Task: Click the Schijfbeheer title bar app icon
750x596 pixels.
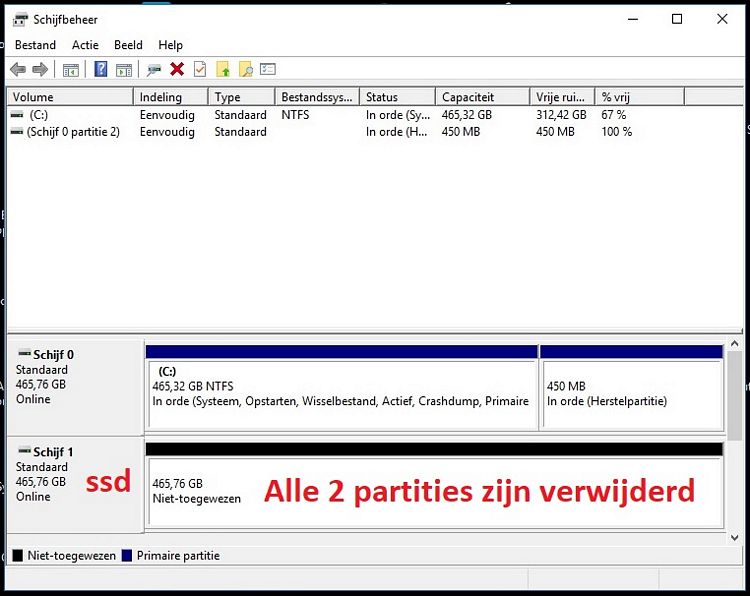Action: (20, 20)
